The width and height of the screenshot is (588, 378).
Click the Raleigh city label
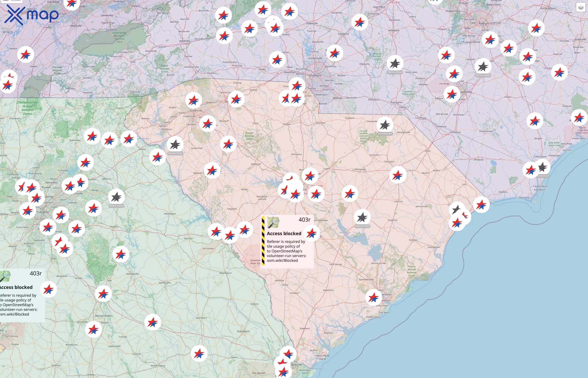[483, 24]
